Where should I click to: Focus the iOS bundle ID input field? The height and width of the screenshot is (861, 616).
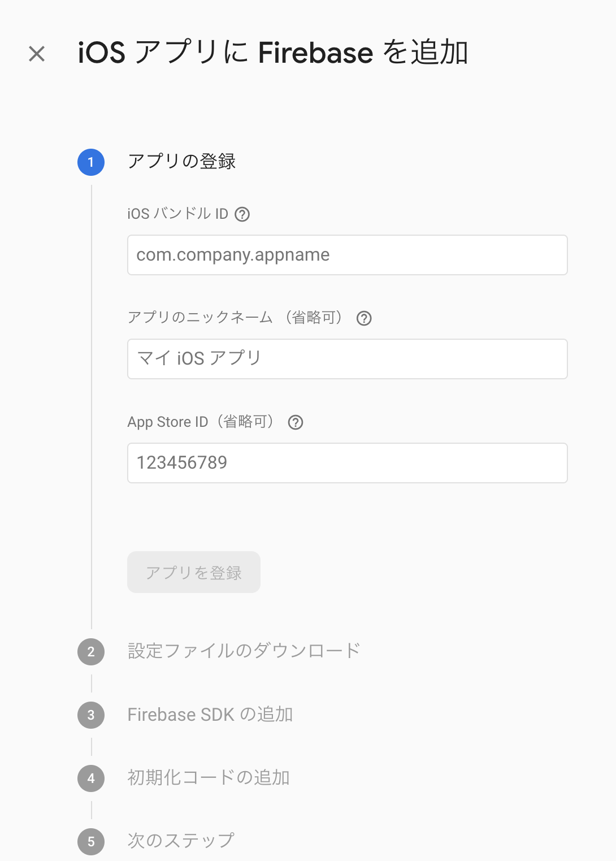(x=347, y=255)
